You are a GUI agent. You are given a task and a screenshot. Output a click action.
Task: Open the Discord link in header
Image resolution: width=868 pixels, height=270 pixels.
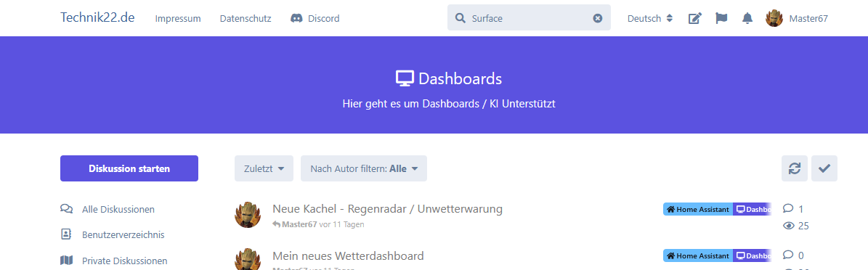click(315, 18)
